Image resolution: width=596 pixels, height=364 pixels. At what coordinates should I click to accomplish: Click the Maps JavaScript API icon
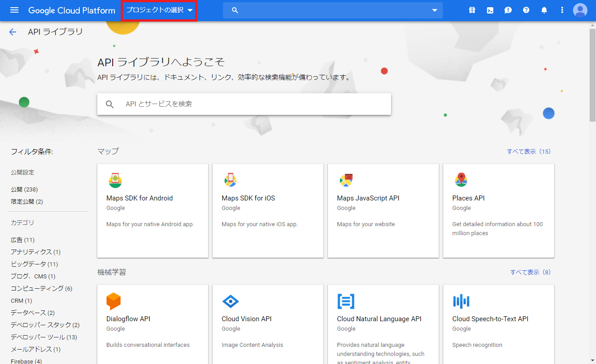pyautogui.click(x=346, y=180)
